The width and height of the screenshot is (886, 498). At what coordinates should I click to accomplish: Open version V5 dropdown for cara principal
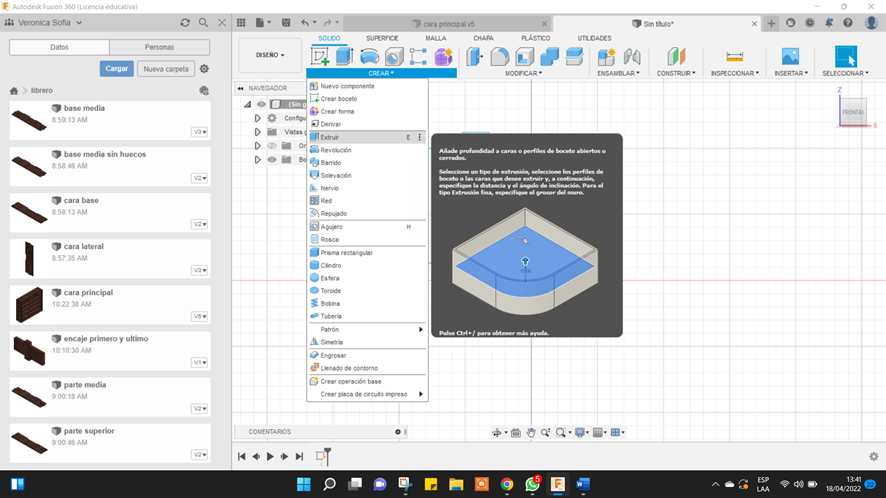point(200,316)
